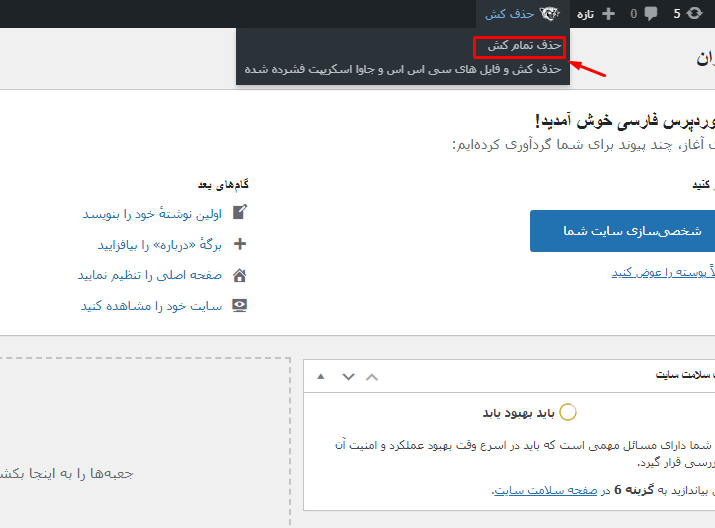Click the Site Health panel title سلامت سایت

[683, 375]
